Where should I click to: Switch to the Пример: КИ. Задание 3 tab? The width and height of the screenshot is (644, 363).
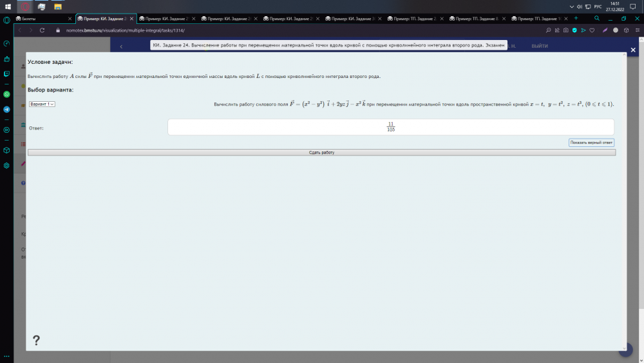(353, 19)
